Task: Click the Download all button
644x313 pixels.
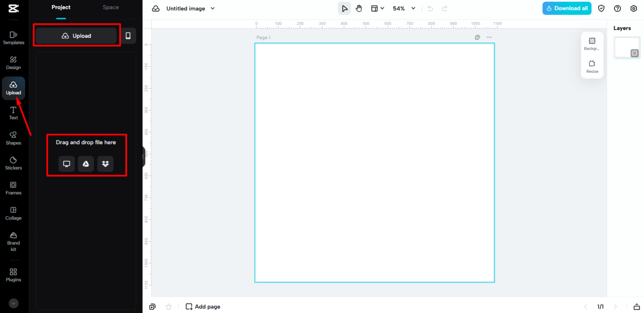Action: click(x=567, y=8)
